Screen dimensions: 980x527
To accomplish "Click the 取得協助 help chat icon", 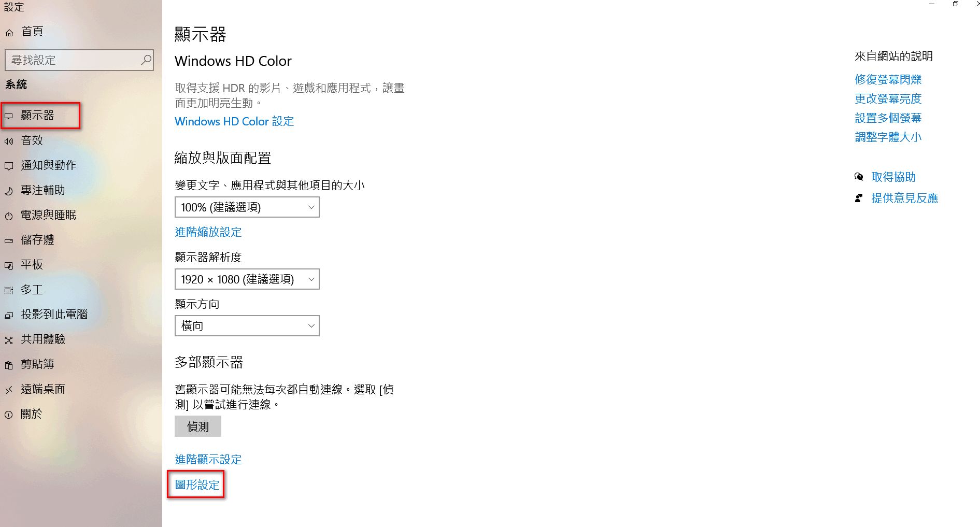I will click(x=859, y=177).
